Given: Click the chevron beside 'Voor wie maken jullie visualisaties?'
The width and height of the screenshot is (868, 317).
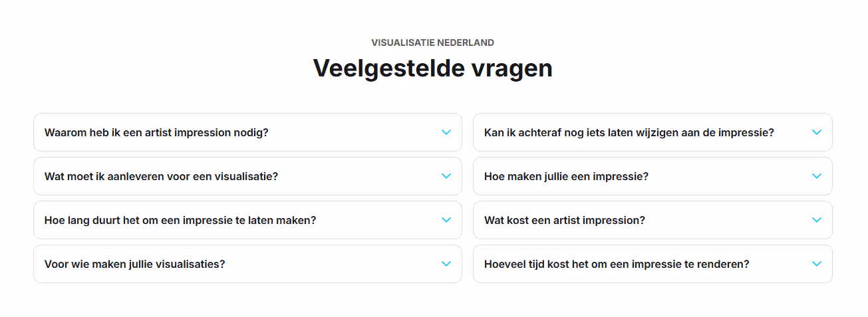Looking at the screenshot, I should [446, 264].
